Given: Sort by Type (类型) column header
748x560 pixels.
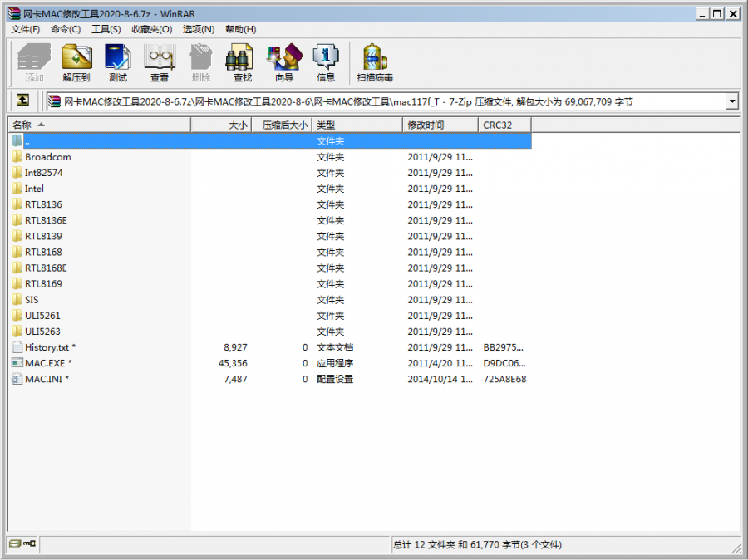Looking at the screenshot, I should (357, 125).
